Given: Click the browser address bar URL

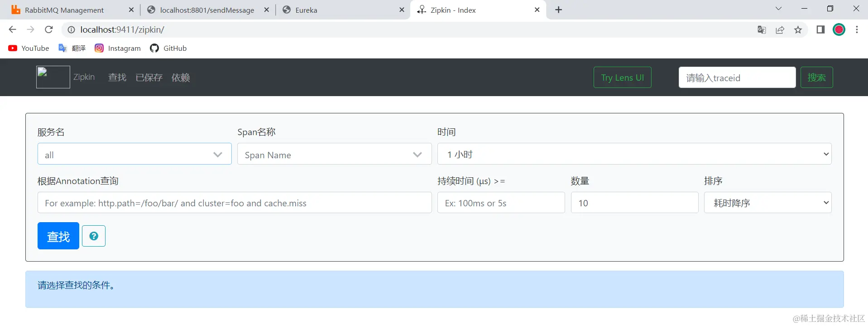Looking at the screenshot, I should click(122, 29).
